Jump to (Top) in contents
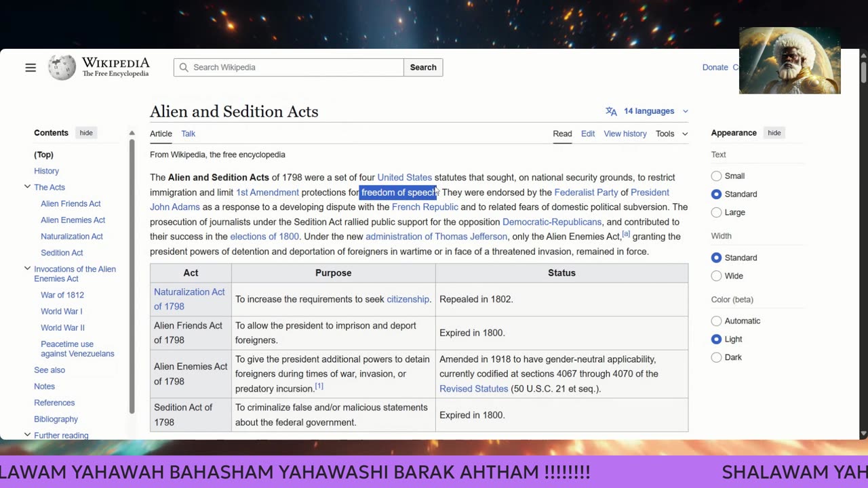Screen dimensions: 868x488 coord(43,155)
